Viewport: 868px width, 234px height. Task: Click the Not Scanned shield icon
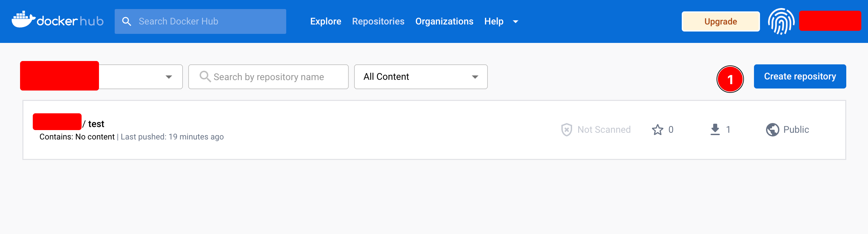[566, 130]
